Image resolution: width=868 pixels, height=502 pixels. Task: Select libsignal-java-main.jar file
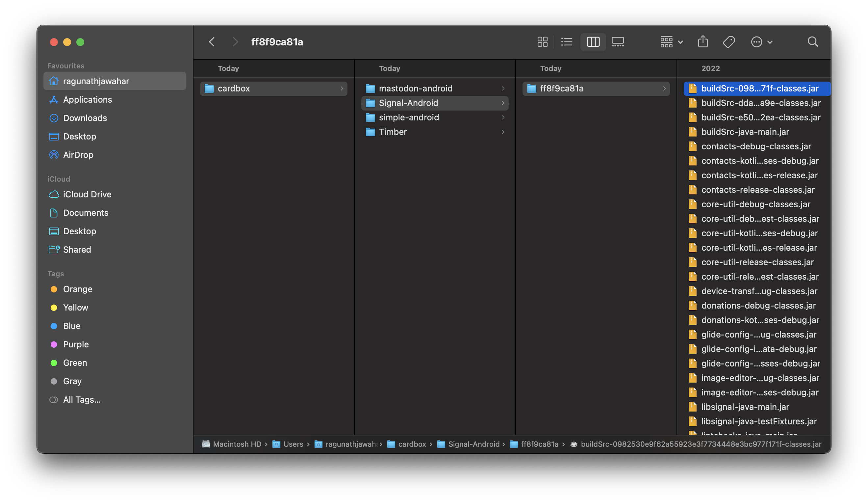745,407
